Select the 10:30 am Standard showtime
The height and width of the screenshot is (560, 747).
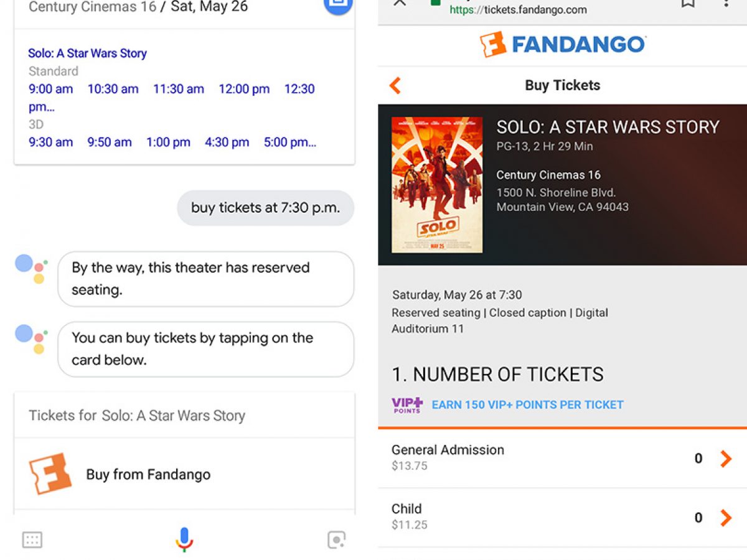[x=113, y=89]
